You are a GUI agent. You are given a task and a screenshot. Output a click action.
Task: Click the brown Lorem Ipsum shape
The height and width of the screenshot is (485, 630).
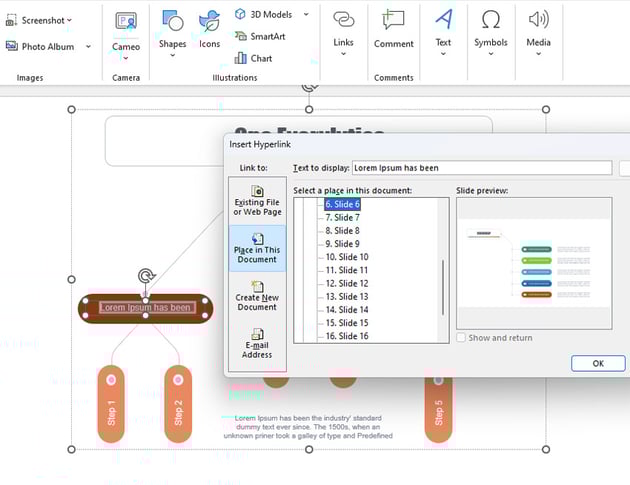pos(145,308)
